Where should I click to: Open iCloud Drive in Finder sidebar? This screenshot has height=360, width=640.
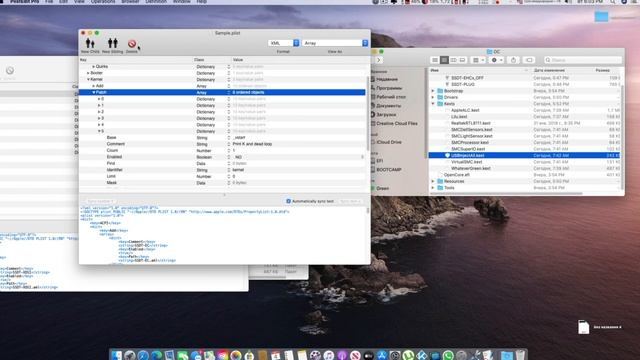389,142
